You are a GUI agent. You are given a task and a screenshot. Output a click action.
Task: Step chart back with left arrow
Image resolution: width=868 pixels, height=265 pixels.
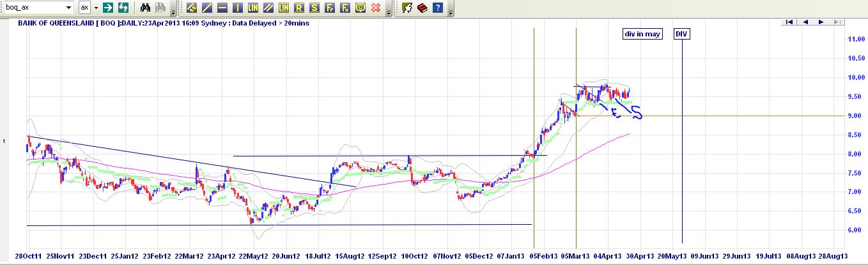pos(805,22)
